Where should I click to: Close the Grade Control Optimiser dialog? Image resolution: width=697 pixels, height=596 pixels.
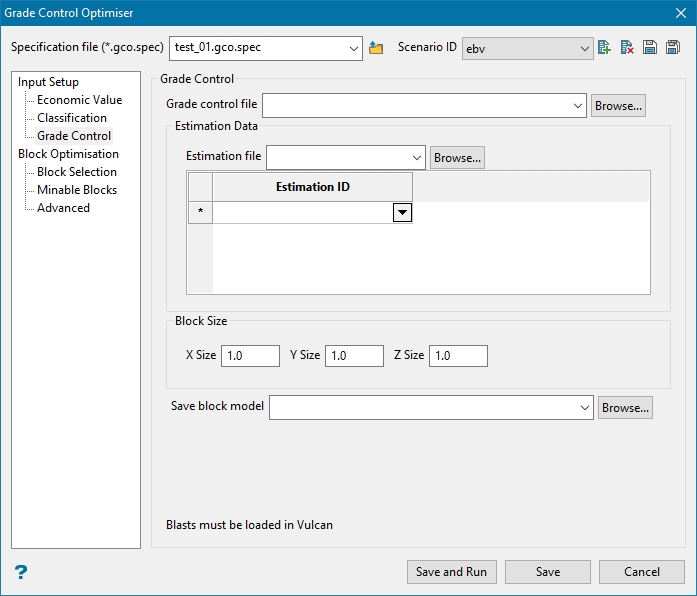pyautogui.click(x=680, y=13)
